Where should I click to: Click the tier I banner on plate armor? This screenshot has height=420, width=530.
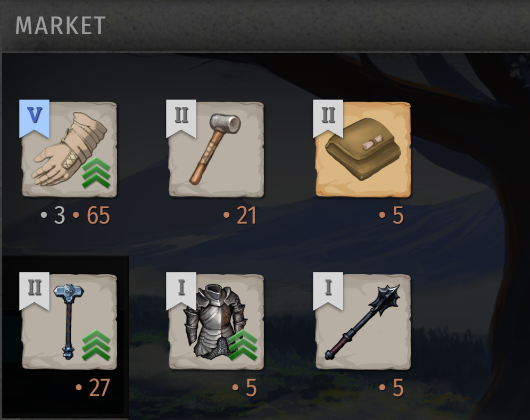(x=181, y=291)
